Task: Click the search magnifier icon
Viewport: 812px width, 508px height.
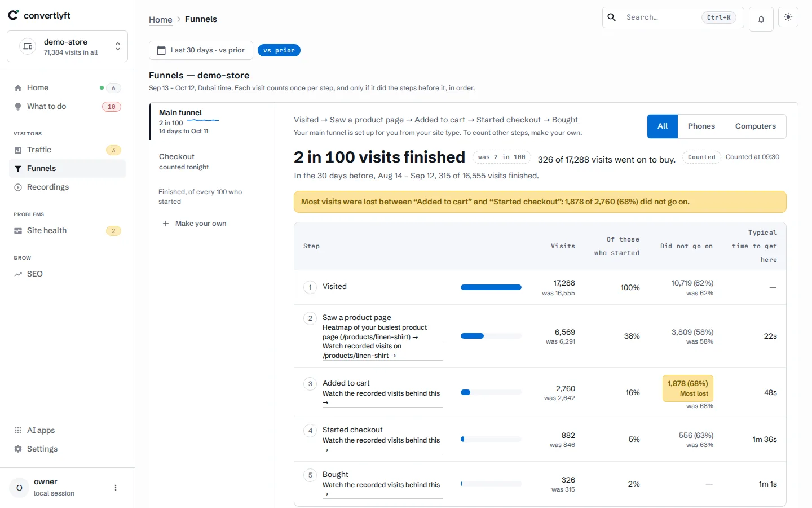Action: [612, 17]
